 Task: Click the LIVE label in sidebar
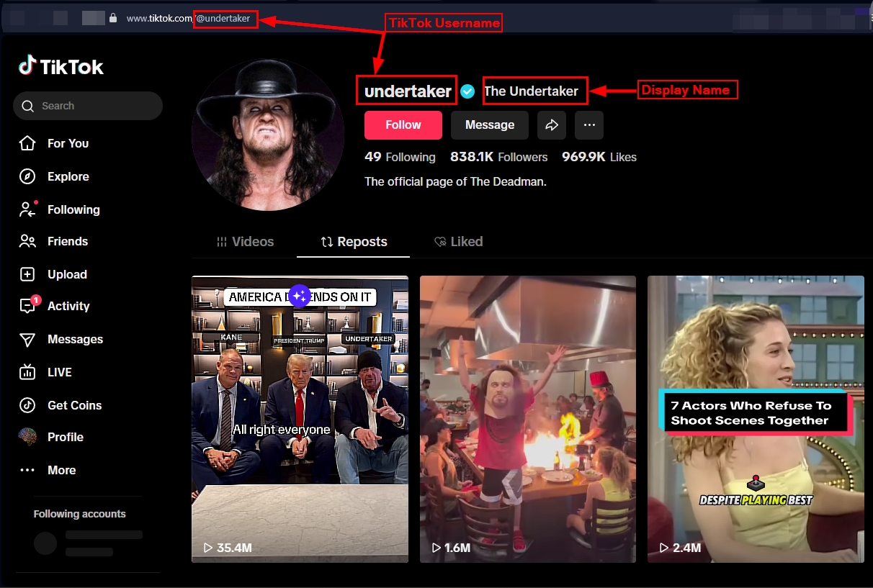(60, 372)
